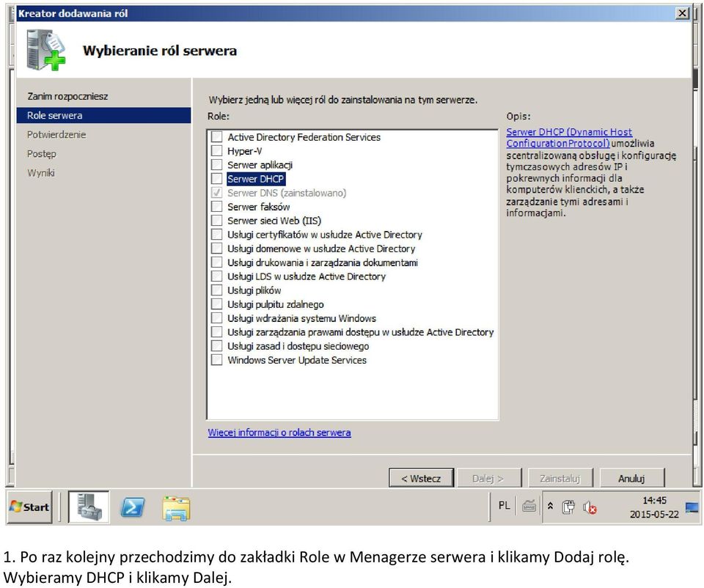
Task: Select the Role serwera step
Action: (x=103, y=115)
